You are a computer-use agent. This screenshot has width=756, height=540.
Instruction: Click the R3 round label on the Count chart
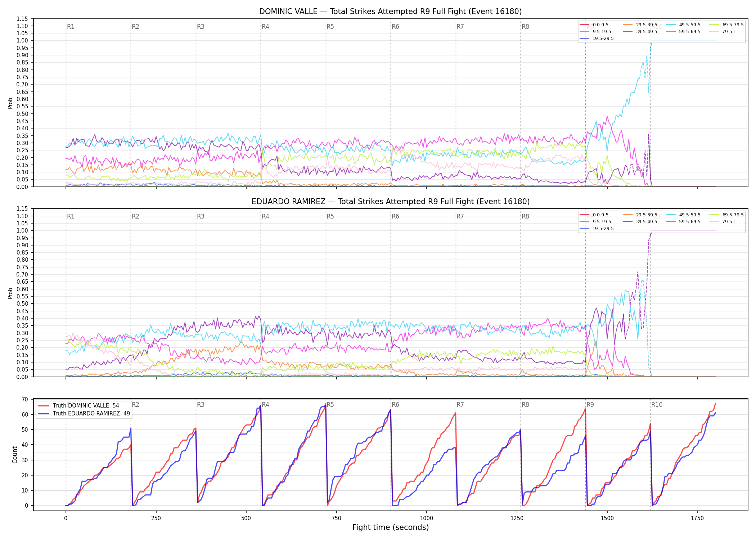[x=201, y=405]
